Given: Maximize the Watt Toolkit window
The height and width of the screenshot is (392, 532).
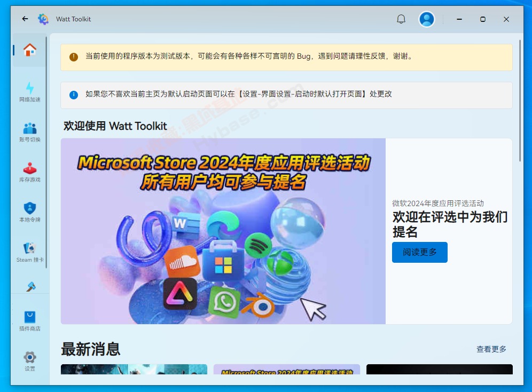Looking at the screenshot, I should pyautogui.click(x=483, y=19).
